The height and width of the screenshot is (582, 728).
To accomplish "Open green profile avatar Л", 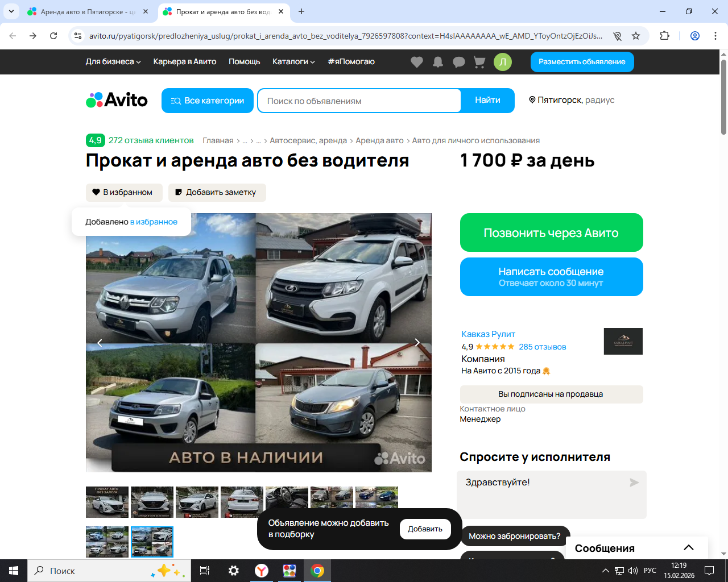I will pyautogui.click(x=503, y=62).
